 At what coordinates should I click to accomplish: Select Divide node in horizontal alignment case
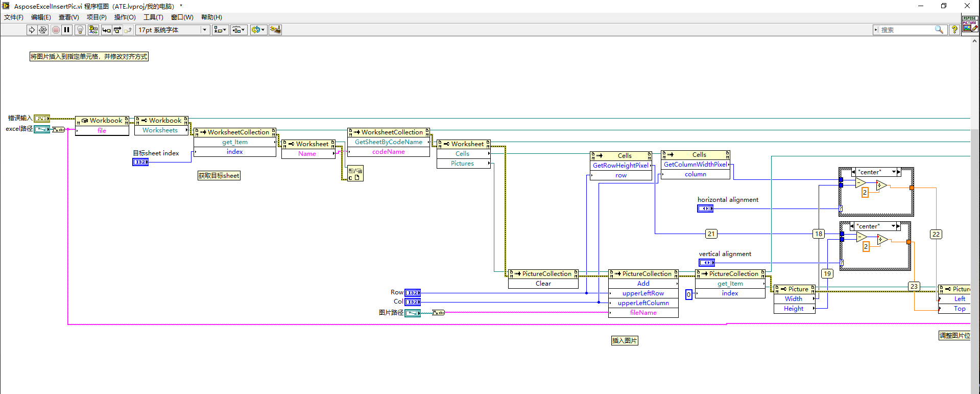pyautogui.click(x=881, y=186)
